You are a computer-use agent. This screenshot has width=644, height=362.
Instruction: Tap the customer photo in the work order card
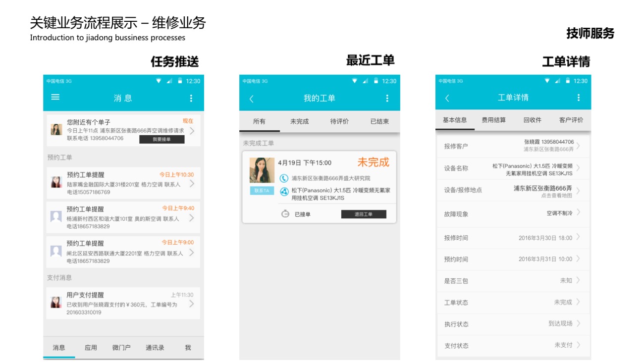coord(262,170)
